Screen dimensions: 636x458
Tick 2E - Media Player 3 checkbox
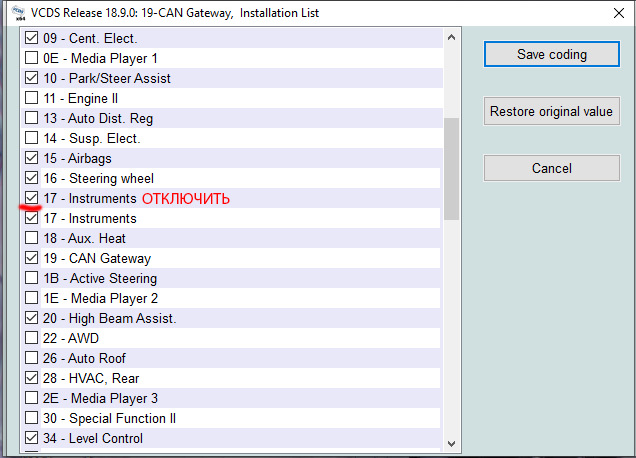pyautogui.click(x=31, y=398)
